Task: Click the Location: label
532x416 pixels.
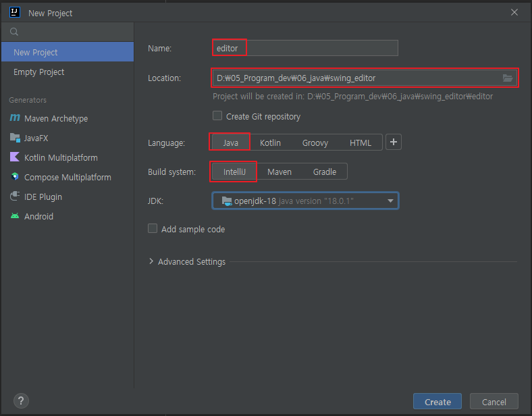Action: pos(164,78)
